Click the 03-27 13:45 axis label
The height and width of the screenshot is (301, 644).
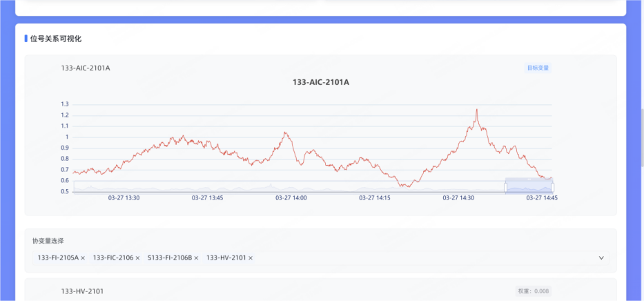207,198
